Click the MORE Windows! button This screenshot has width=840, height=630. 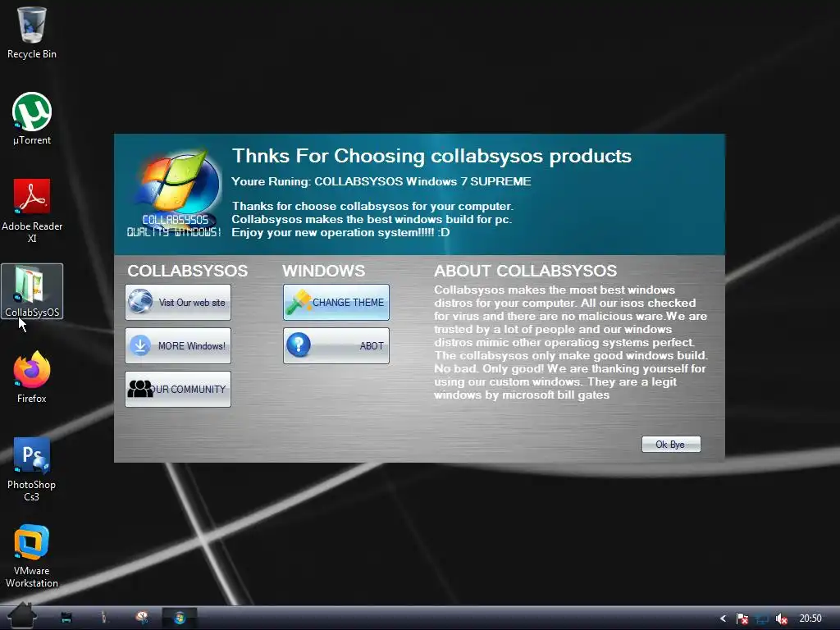(178, 345)
